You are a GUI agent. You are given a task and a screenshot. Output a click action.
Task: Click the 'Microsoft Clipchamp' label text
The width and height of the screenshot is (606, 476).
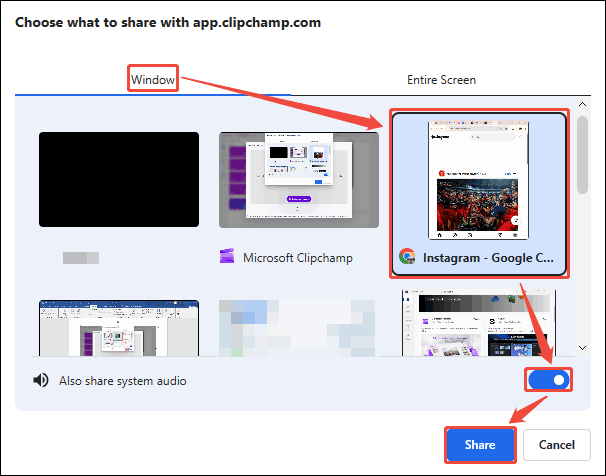tap(298, 258)
